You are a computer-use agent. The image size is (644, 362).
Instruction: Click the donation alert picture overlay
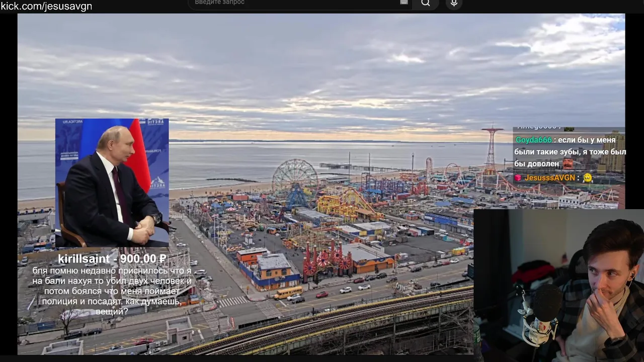coord(112,183)
